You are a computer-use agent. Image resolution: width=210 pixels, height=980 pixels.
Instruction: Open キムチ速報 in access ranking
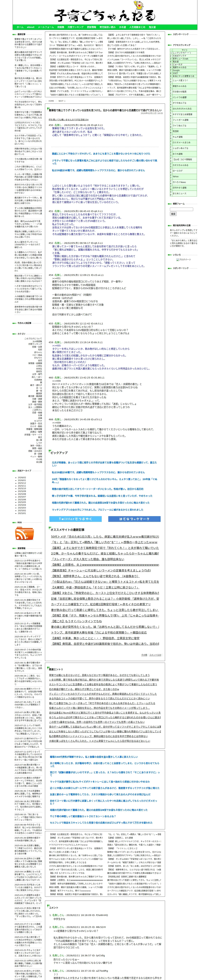178,137
